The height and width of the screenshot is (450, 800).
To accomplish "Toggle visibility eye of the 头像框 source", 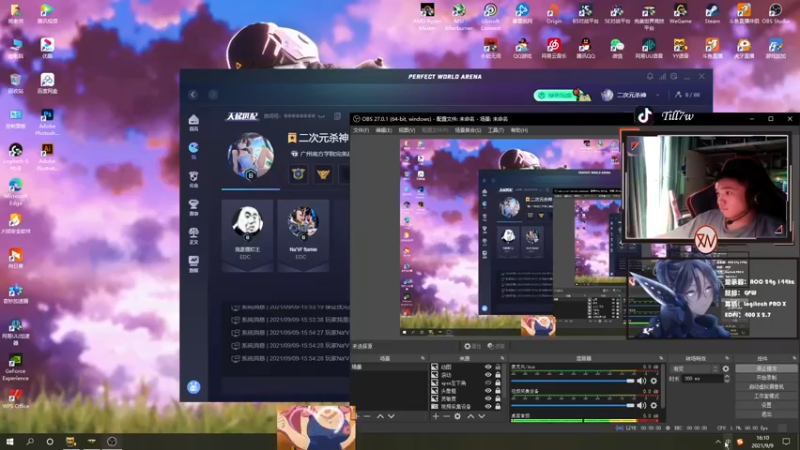I will (488, 391).
